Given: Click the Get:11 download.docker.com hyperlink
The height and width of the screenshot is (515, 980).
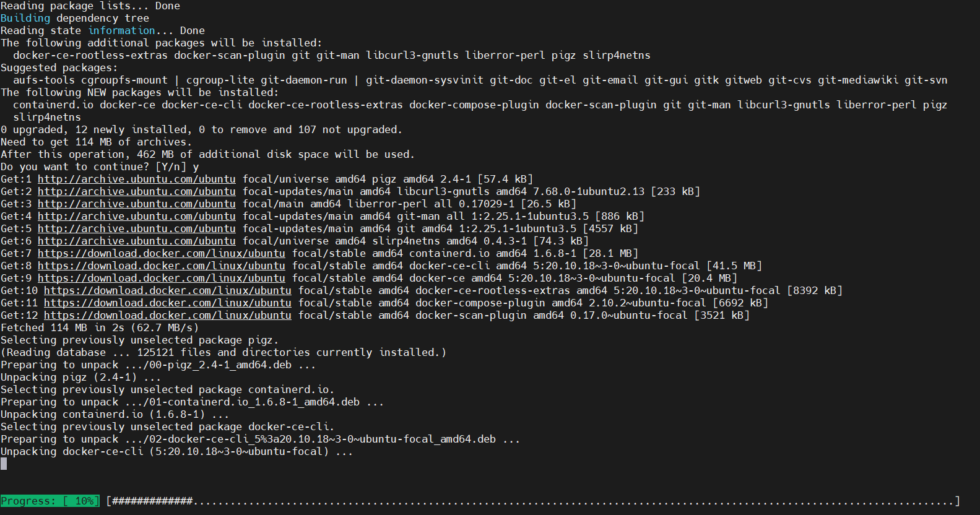Looking at the screenshot, I should 167,303.
